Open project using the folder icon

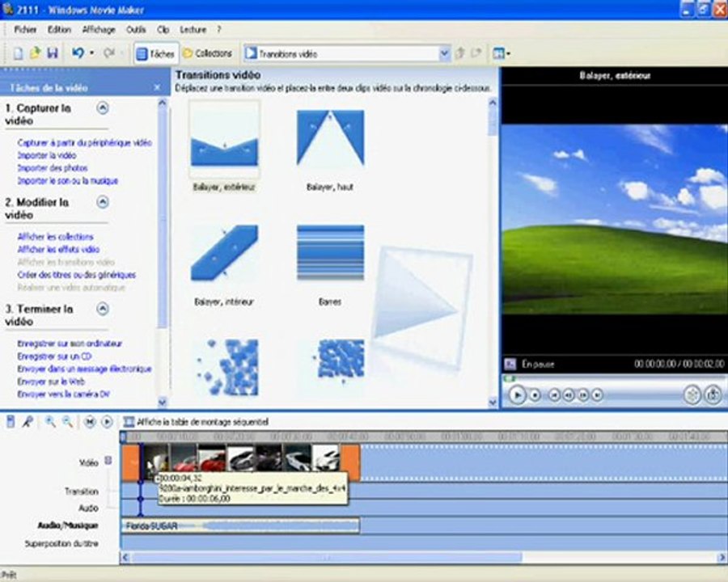(x=36, y=53)
